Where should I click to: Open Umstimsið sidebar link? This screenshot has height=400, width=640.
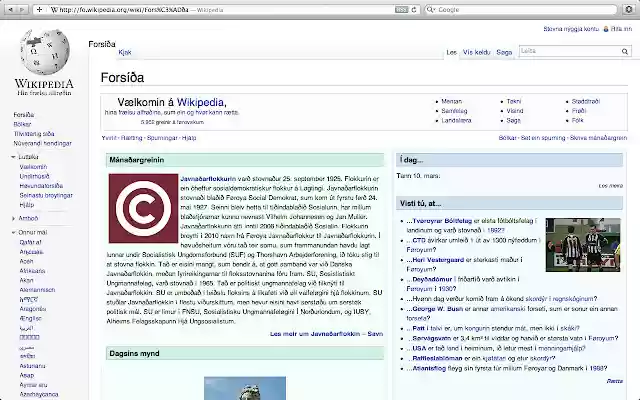(x=34, y=176)
